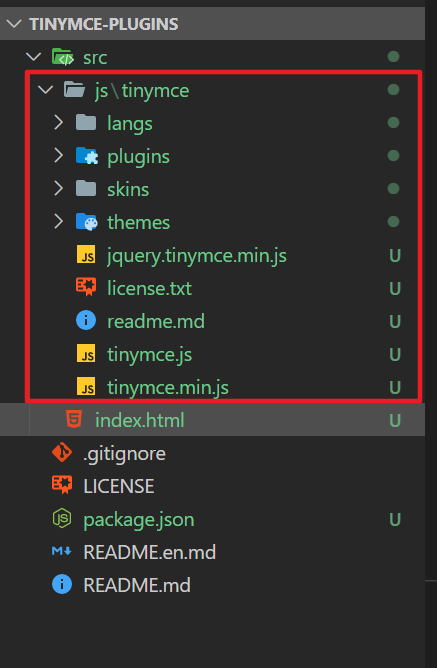Select the license.txt file
This screenshot has width=437, height=668.
point(150,288)
